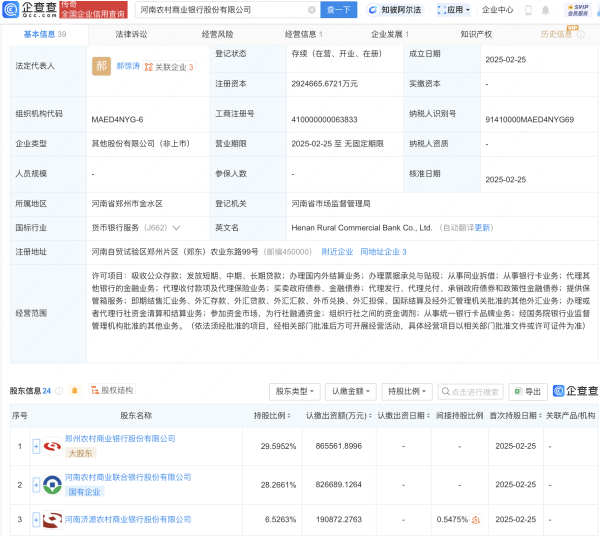
Task: Open SVIP member service badge
Action: click(x=578, y=10)
